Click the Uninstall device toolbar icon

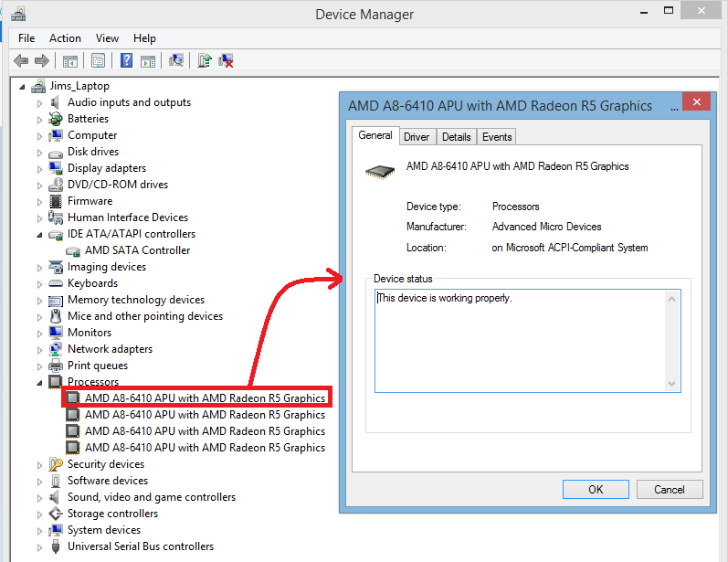coord(226,60)
